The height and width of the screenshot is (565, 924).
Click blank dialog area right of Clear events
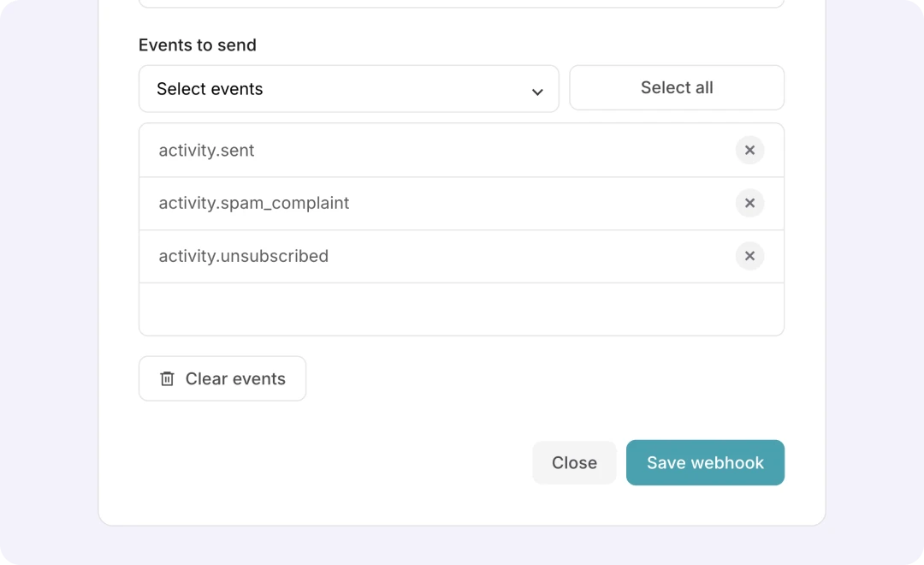[x=548, y=378]
